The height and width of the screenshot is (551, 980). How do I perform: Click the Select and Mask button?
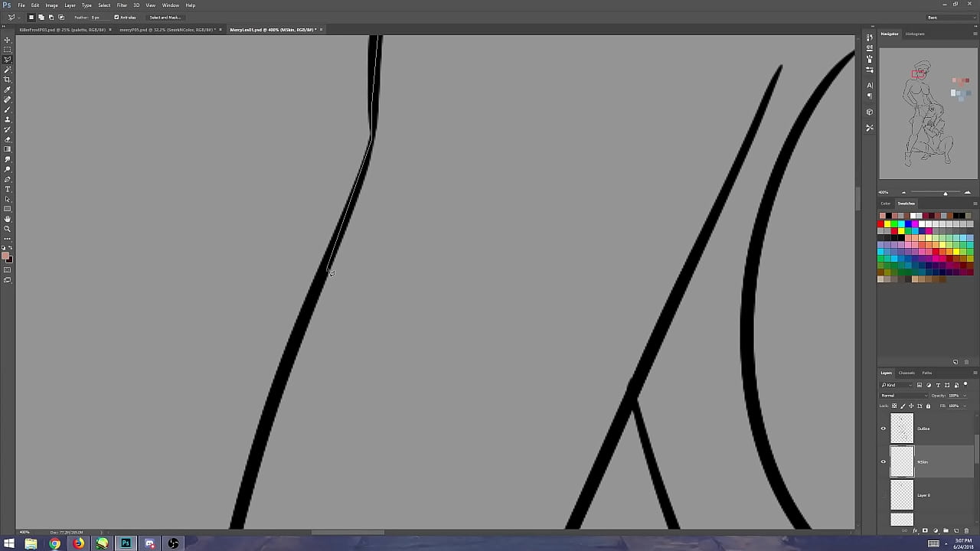coord(165,17)
